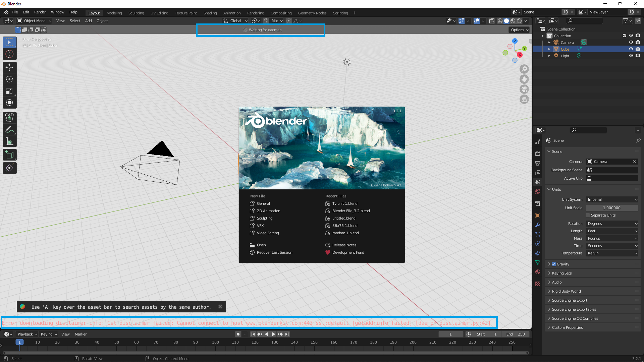Uncheck Collection exclude checkbox
The image size is (644, 362).
coord(625,36)
